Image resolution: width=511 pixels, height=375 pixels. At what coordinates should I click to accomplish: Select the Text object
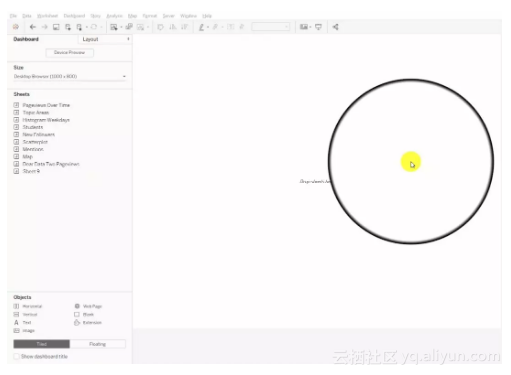(x=22, y=322)
